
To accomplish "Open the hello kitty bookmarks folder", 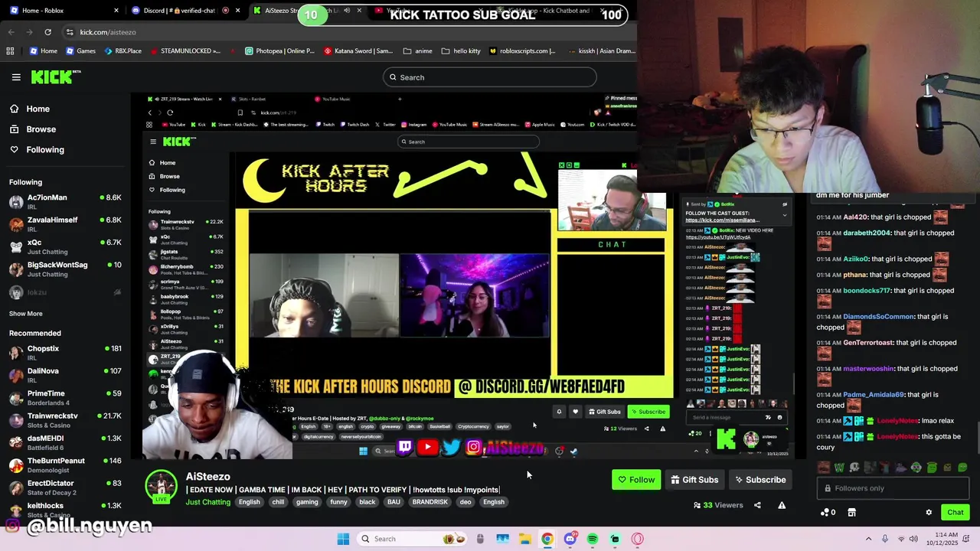I will pos(461,51).
